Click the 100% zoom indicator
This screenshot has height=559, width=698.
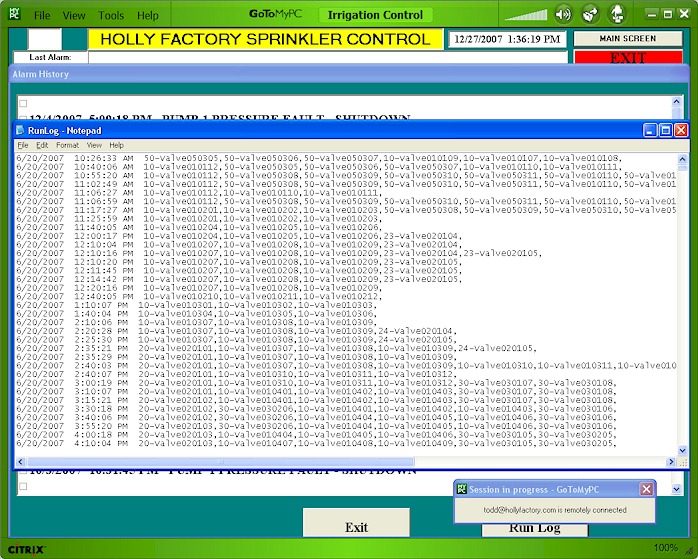click(x=666, y=548)
